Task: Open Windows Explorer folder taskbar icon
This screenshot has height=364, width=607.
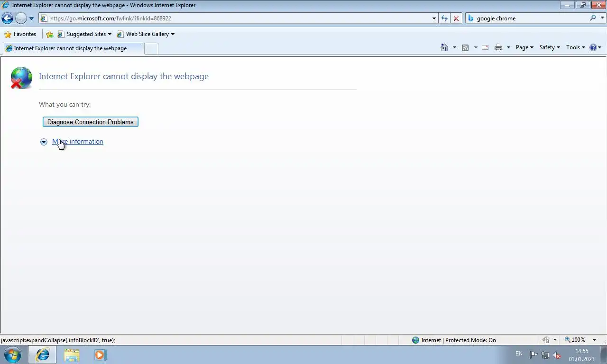Action: 72,355
